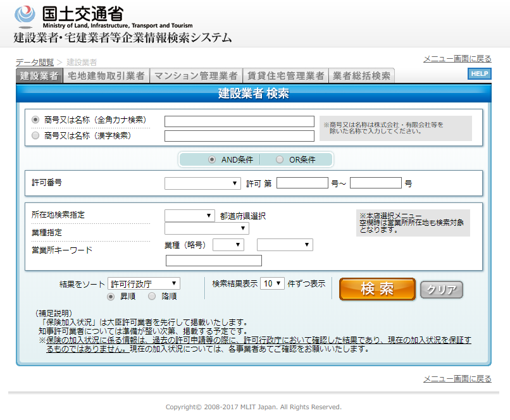Click the 件ずつ表示 label
Image resolution: width=510 pixels, height=420 pixels.
(306, 283)
